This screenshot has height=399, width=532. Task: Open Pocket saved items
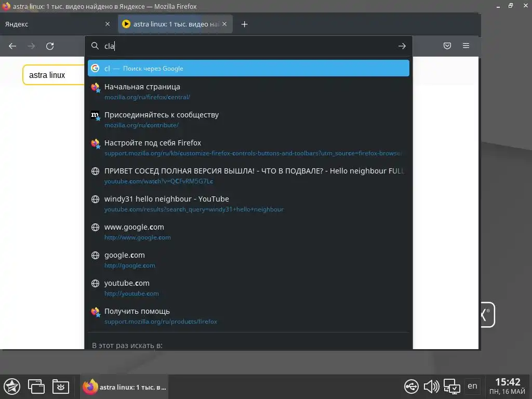pyautogui.click(x=447, y=46)
